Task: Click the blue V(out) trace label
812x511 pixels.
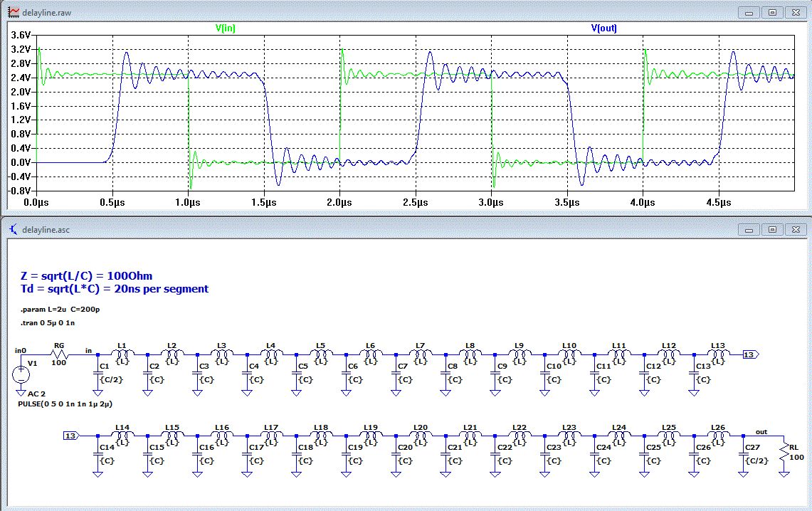Action: click(603, 28)
